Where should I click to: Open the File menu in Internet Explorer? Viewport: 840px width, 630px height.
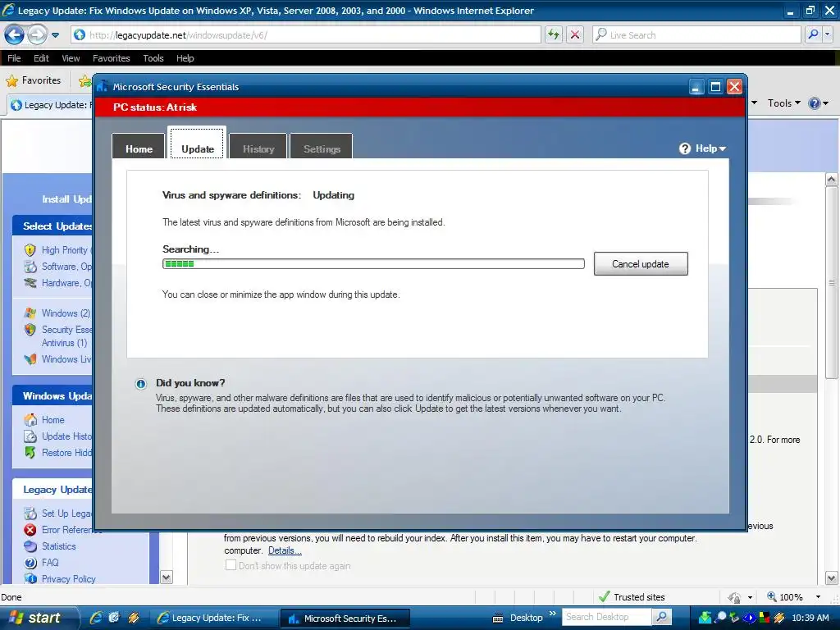[14, 58]
